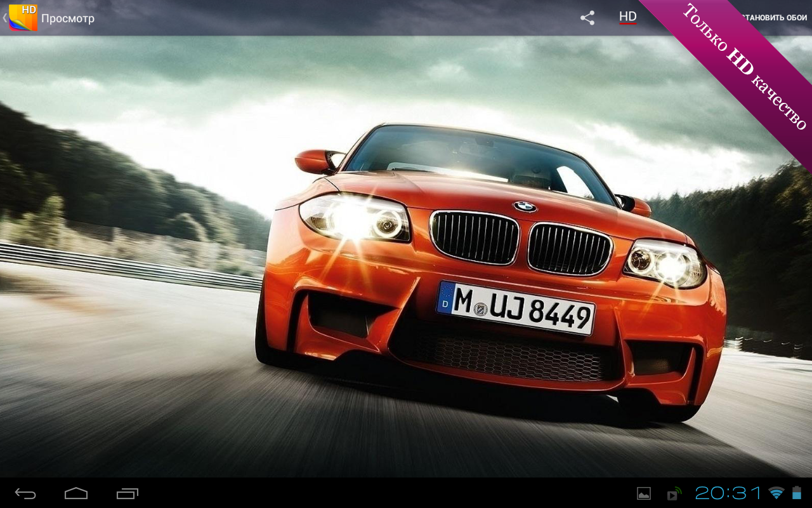Tap the Wi-Fi signal status icon
This screenshot has width=812, height=508.
[x=776, y=493]
